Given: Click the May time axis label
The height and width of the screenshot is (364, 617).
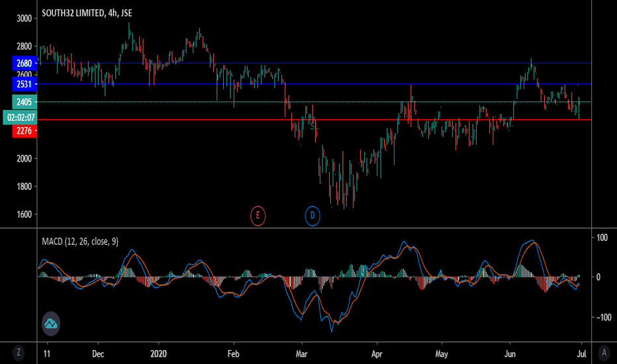Looking at the screenshot, I should point(442,354).
